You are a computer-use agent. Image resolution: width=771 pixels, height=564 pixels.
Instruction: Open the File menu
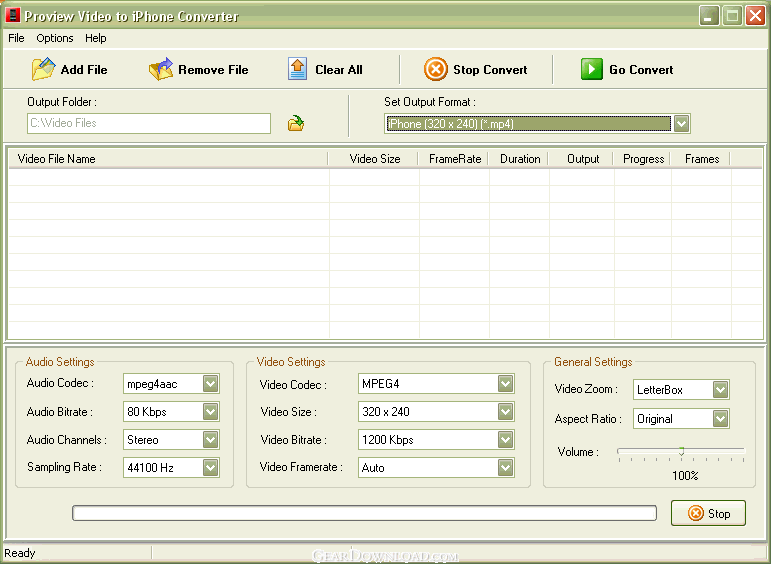pyautogui.click(x=16, y=38)
